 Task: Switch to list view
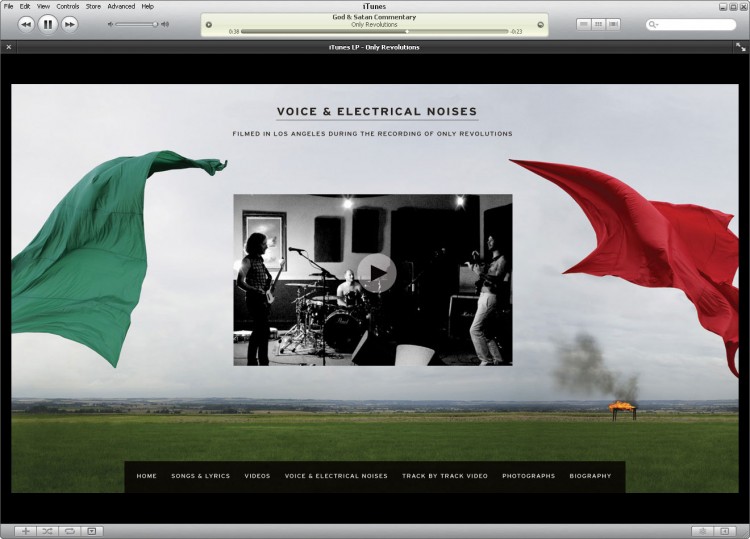pos(584,24)
